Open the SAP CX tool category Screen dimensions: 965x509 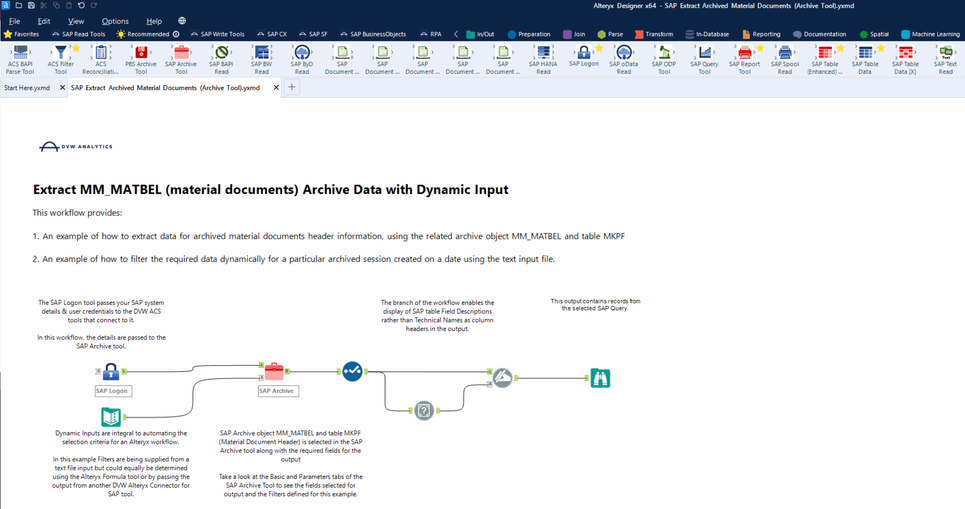[x=272, y=34]
